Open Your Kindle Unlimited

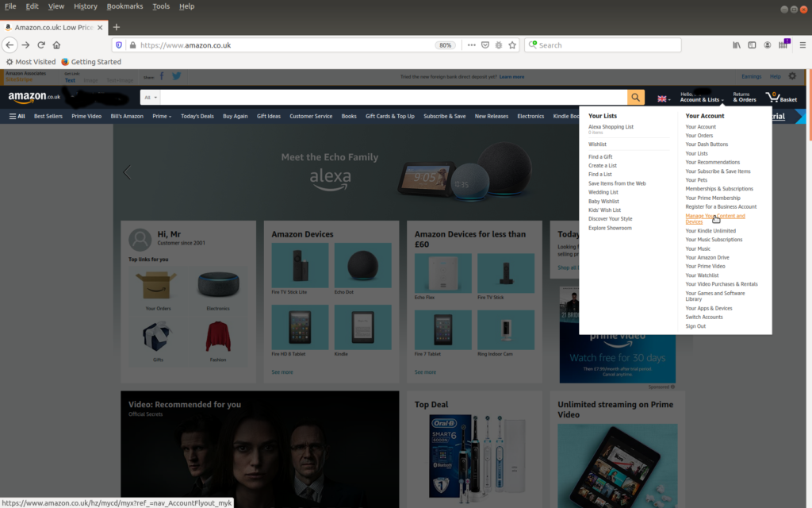pos(710,231)
